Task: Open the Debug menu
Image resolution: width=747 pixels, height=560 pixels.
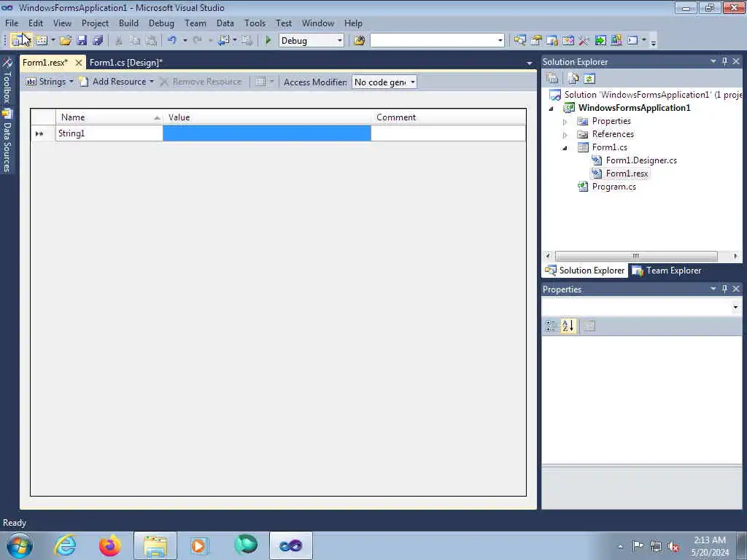Action: point(161,23)
